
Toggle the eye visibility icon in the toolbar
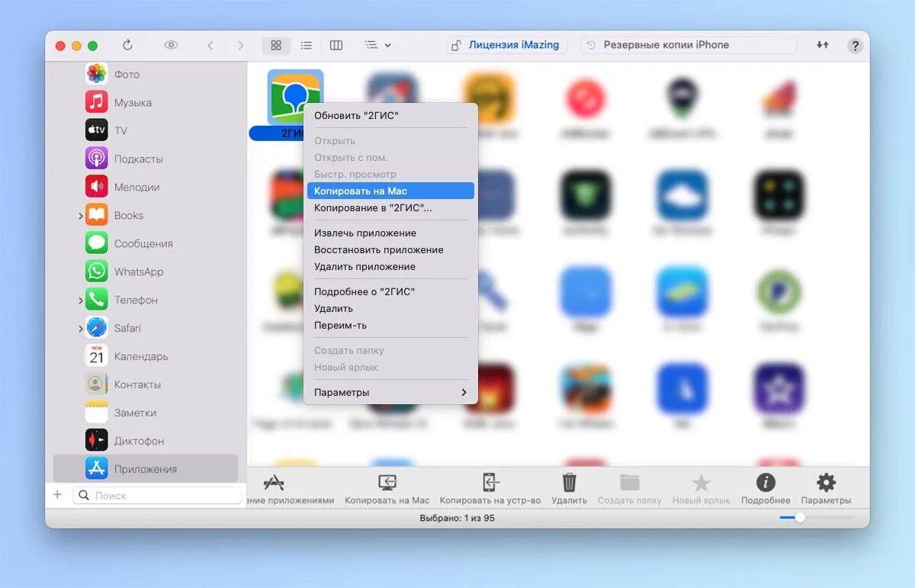tap(171, 45)
